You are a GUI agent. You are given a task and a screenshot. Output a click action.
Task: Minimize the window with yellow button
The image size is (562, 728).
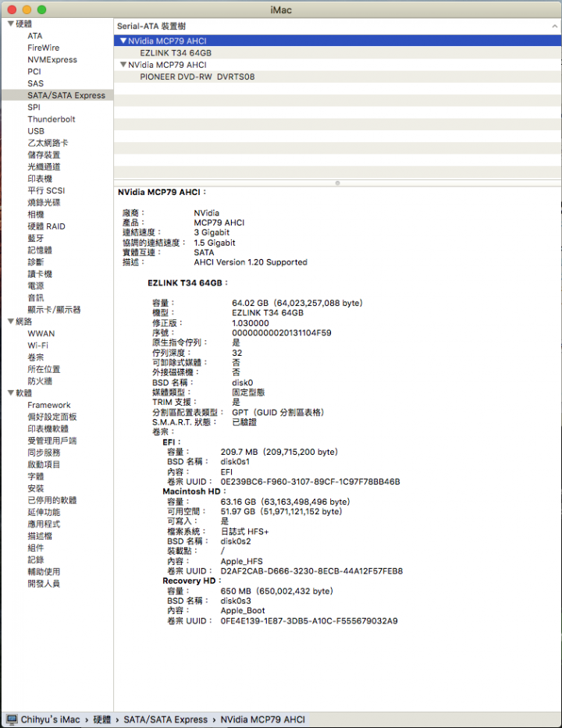[x=27, y=9]
